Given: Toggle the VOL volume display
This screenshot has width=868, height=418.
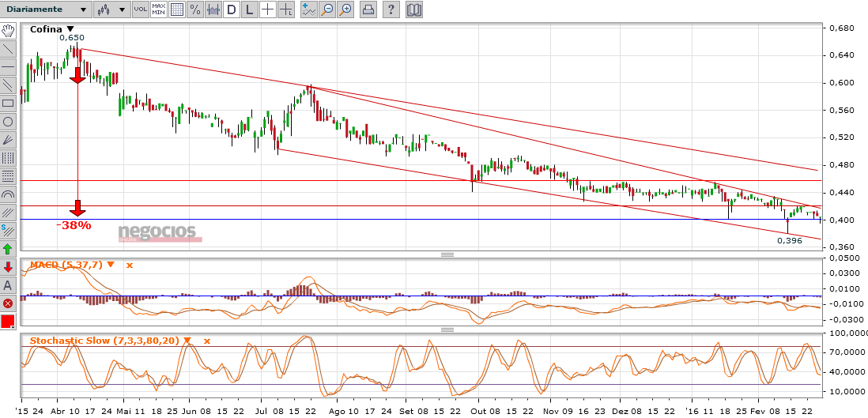Looking at the screenshot, I should coord(140,9).
